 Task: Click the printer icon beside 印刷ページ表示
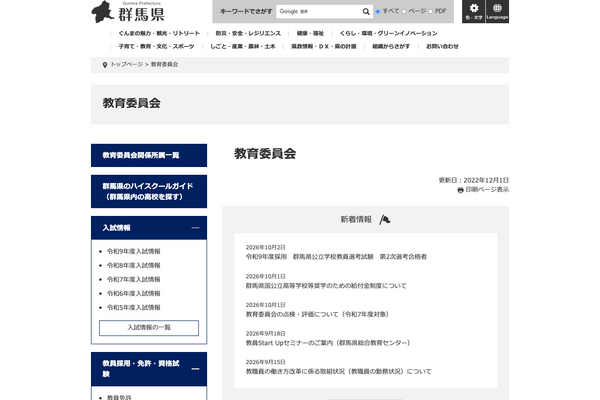tap(460, 190)
